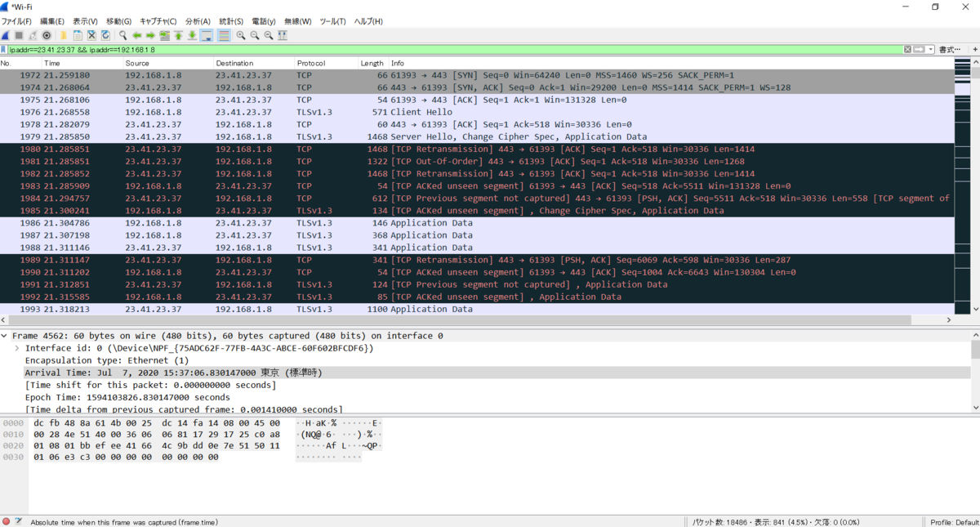The height and width of the screenshot is (527, 980).
Task: Stop the running packet capture
Action: [x=18, y=35]
